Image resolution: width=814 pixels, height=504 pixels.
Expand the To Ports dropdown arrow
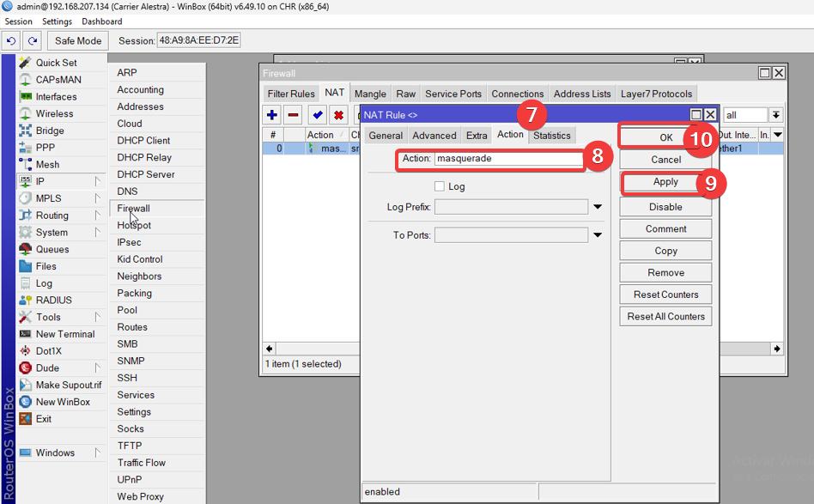(598, 235)
